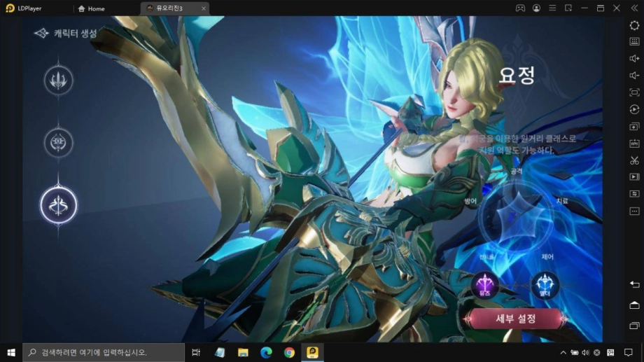Click the Android back button in sidebar
This screenshot has width=644, height=362.
pos(635,284)
